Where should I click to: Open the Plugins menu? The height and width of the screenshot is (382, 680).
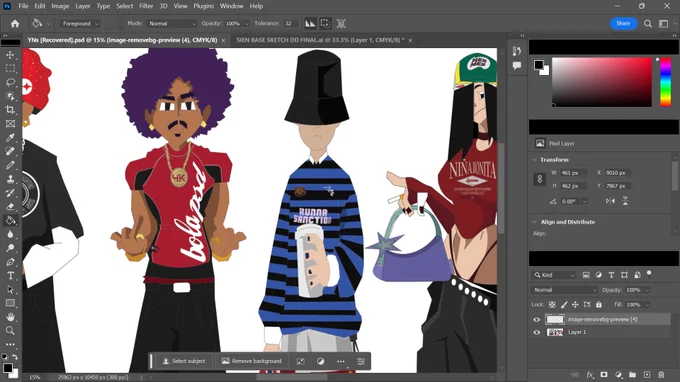[203, 6]
